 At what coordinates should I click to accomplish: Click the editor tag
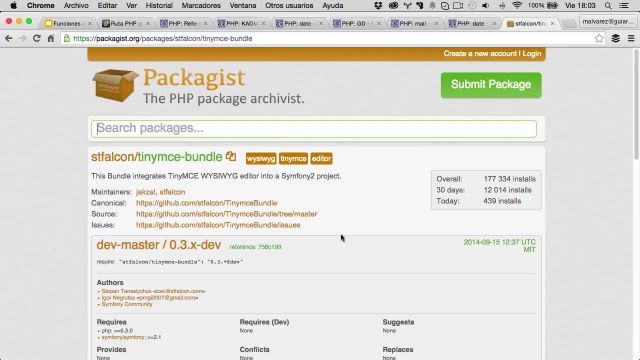coord(322,158)
